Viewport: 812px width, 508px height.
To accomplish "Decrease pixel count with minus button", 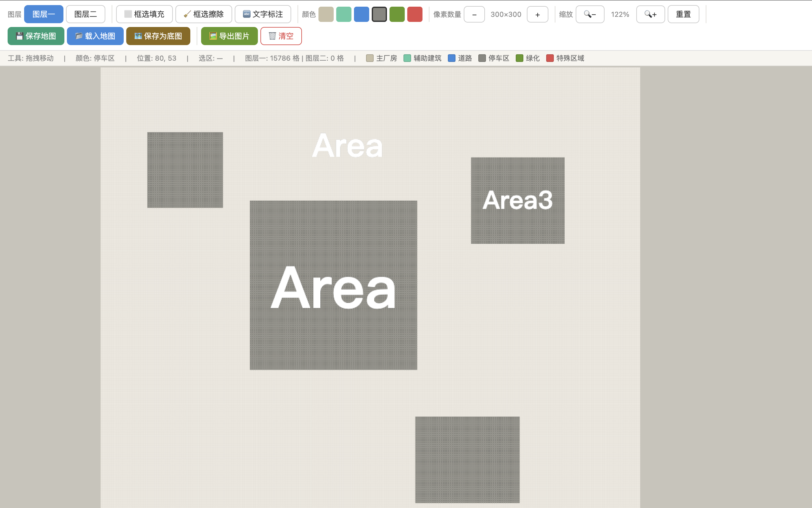I will click(x=474, y=15).
